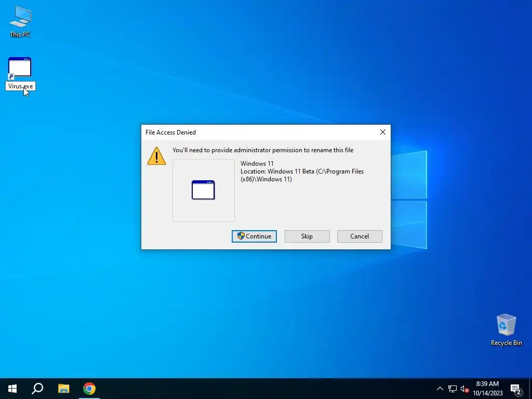The height and width of the screenshot is (399, 532).
Task: Click the administrator permission message text
Action: pyautogui.click(x=263, y=150)
